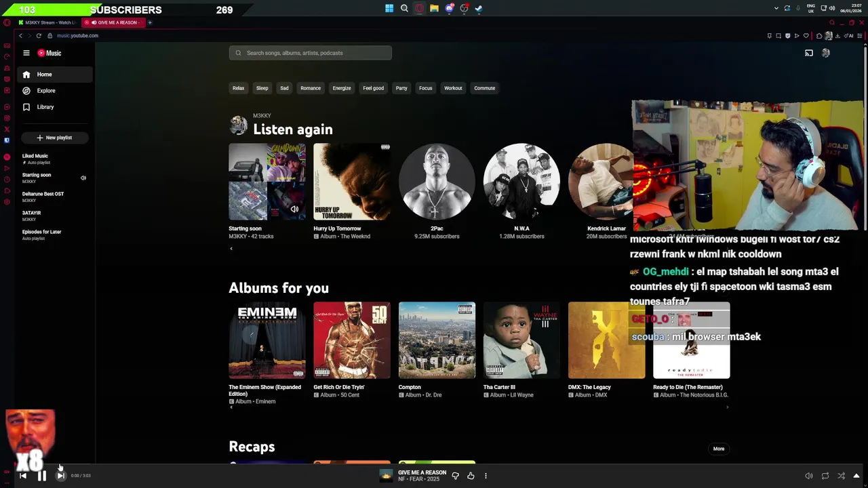The image size is (868, 488).
Task: Click the YouTube Music logo
Action: 49,53
